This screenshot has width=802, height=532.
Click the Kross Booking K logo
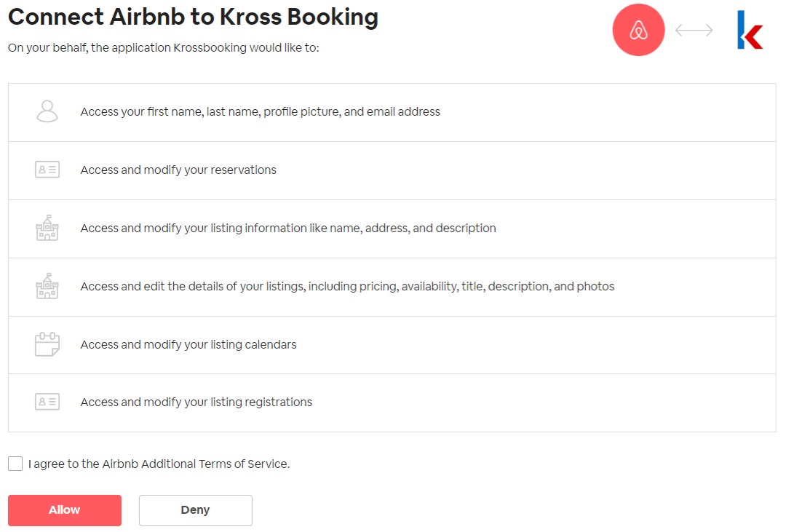[750, 30]
